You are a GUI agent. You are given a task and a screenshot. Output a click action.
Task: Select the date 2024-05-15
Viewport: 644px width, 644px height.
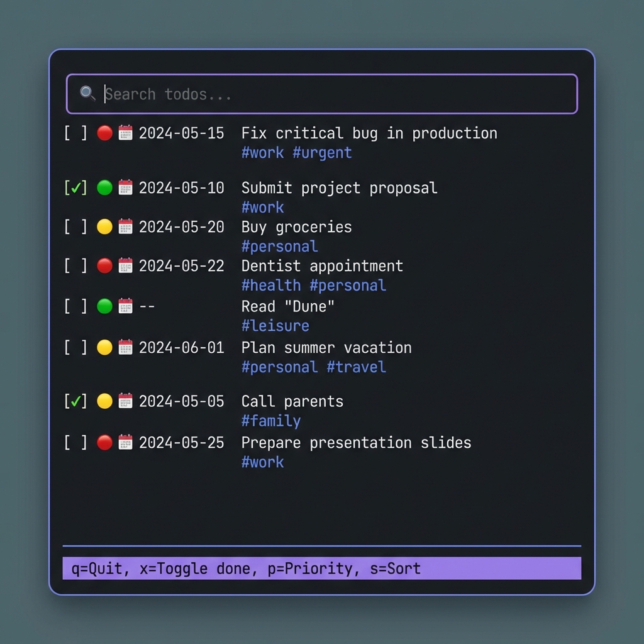click(x=182, y=133)
